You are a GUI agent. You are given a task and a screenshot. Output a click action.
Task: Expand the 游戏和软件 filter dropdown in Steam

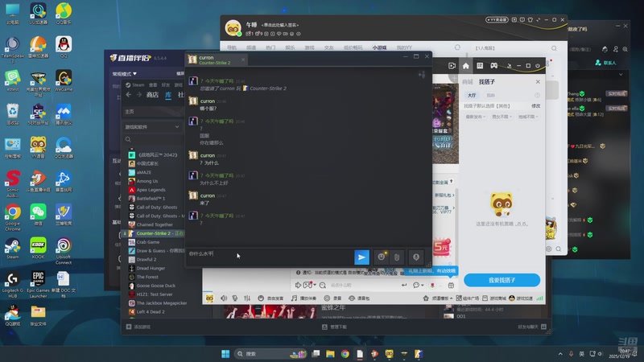[x=152, y=127]
